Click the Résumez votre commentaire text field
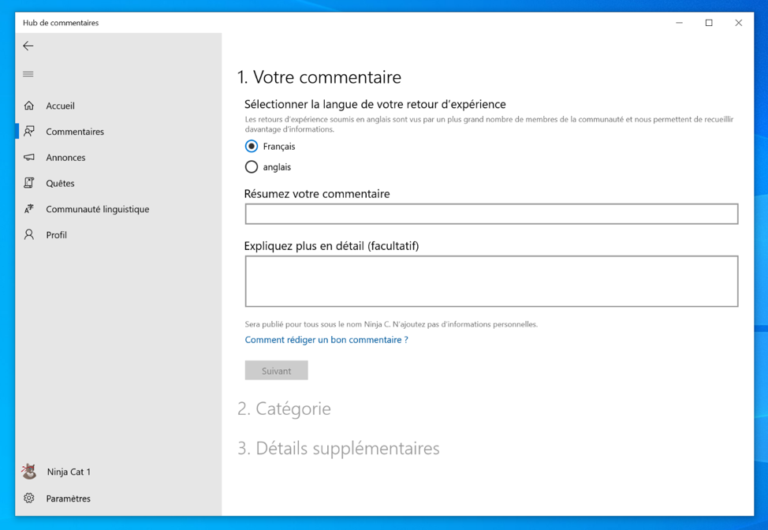The width and height of the screenshot is (768, 530). [x=491, y=214]
